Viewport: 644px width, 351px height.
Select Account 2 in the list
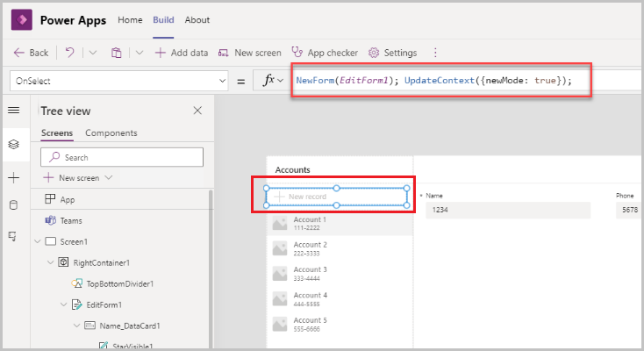tap(340, 248)
